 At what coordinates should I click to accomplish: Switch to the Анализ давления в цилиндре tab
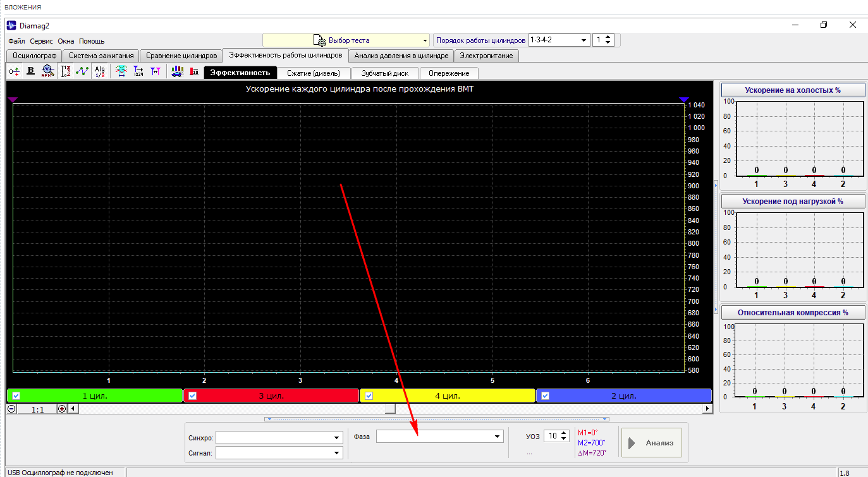pyautogui.click(x=401, y=56)
